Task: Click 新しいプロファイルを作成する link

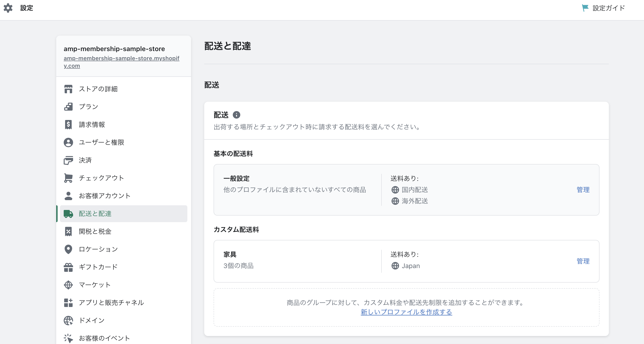Action: point(406,312)
